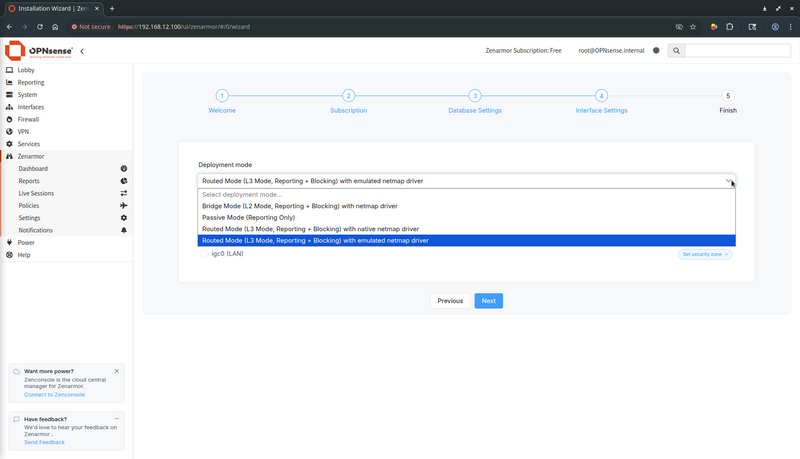This screenshot has width=800, height=459.
Task: Click root@OPNsense.internal user label
Action: (x=611, y=50)
